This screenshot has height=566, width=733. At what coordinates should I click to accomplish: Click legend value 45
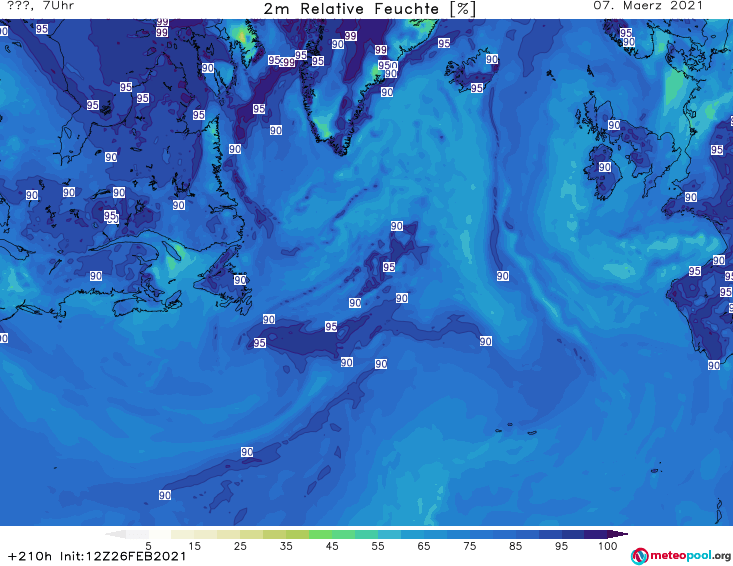point(332,546)
